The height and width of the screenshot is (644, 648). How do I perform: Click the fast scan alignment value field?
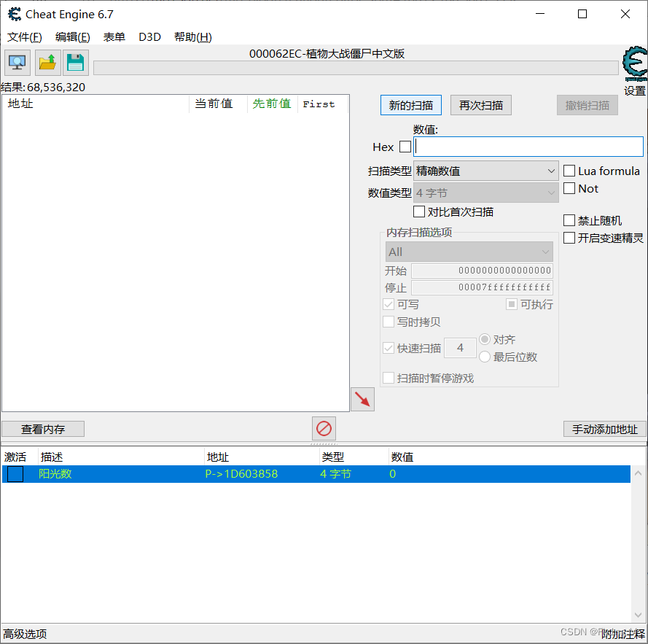[460, 348]
